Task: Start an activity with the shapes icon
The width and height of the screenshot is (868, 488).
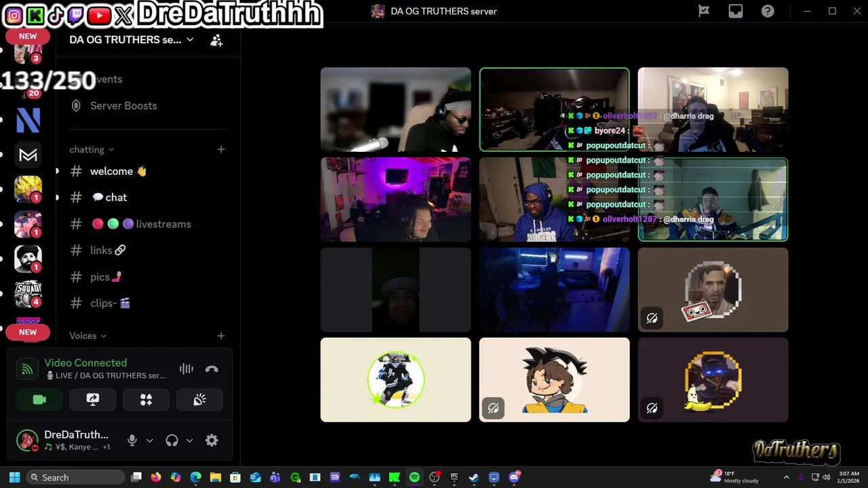Action: (x=146, y=400)
